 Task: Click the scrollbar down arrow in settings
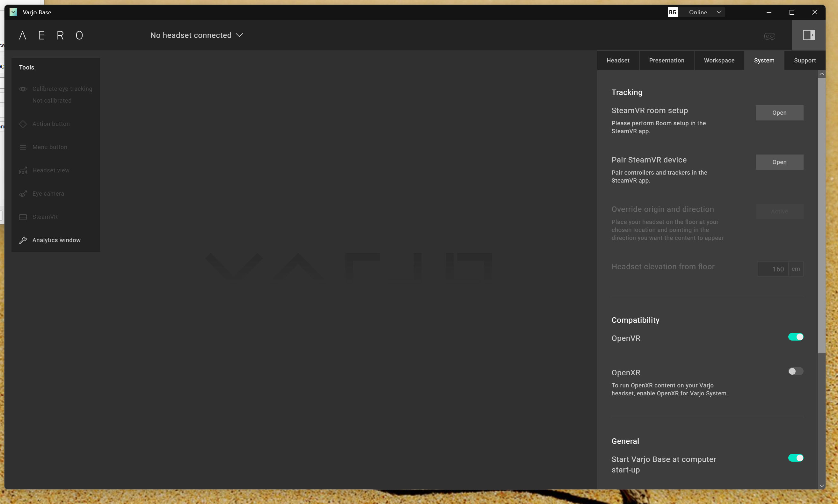[822, 486]
